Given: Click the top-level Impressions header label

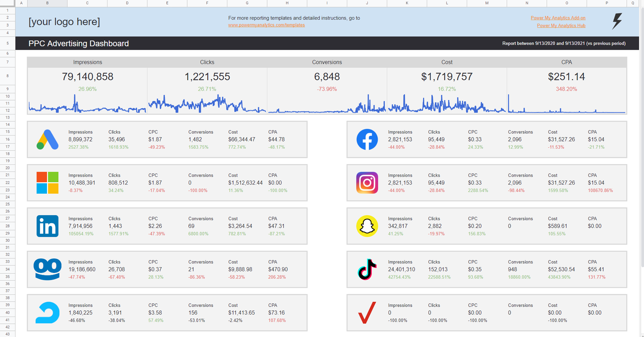Looking at the screenshot, I should 87,63.
